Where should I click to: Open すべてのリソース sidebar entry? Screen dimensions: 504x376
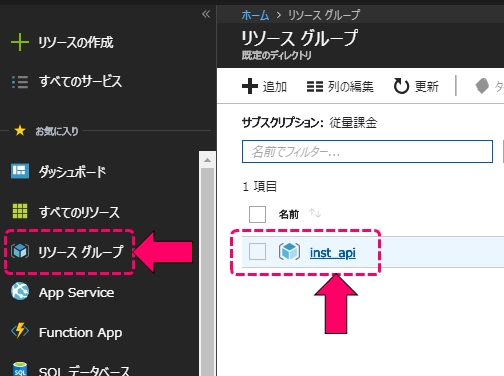pyautogui.click(x=79, y=212)
